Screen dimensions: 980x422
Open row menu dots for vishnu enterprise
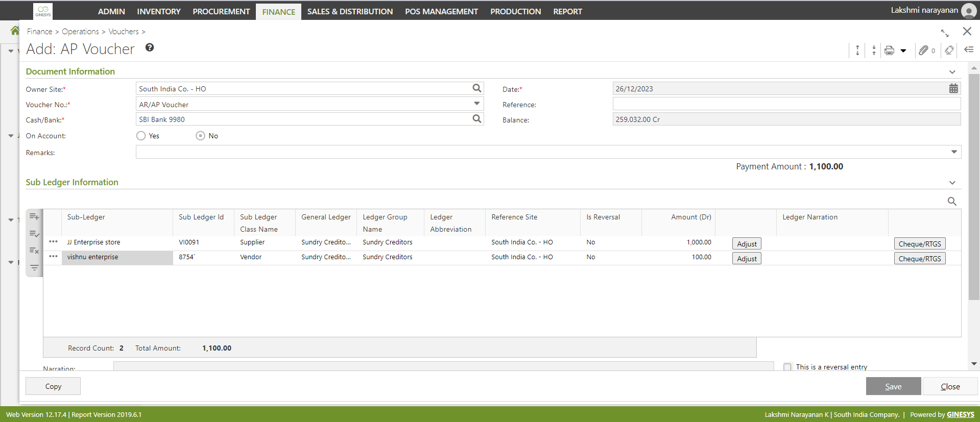[53, 256]
